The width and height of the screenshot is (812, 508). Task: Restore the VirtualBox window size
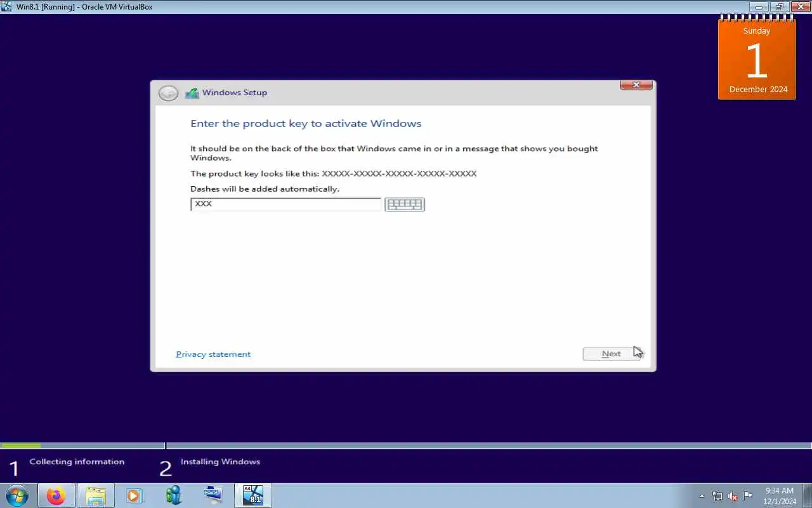[x=780, y=6]
